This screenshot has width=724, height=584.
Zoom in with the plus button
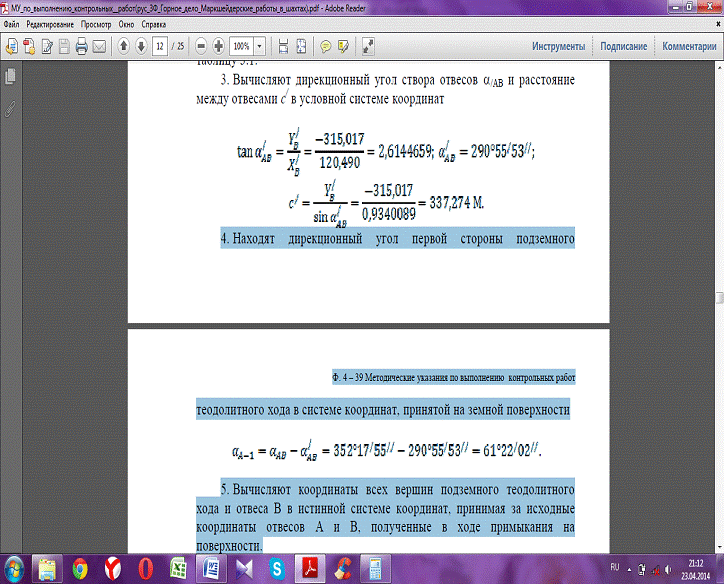click(x=219, y=46)
